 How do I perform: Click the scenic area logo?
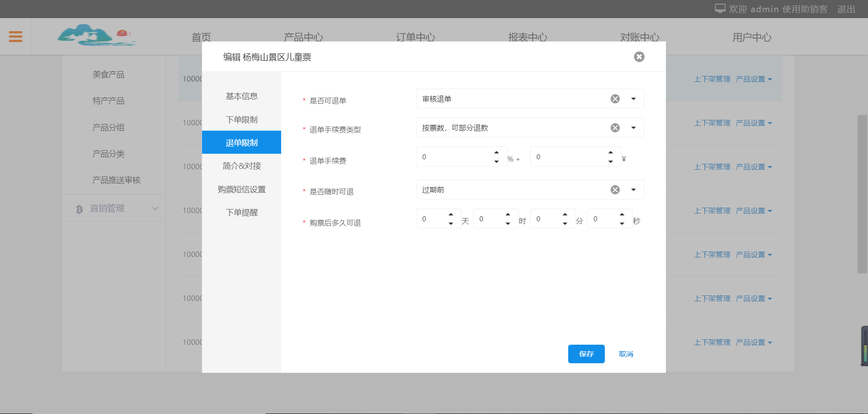96,35
